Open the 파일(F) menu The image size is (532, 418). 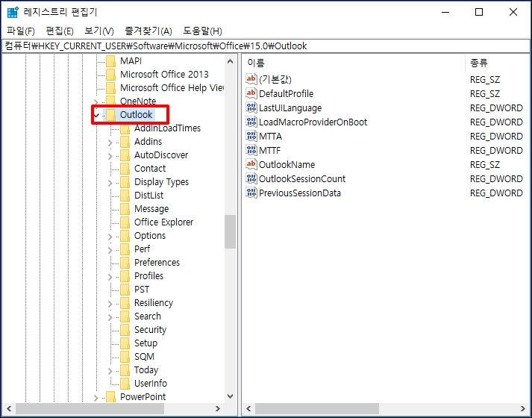(x=21, y=31)
